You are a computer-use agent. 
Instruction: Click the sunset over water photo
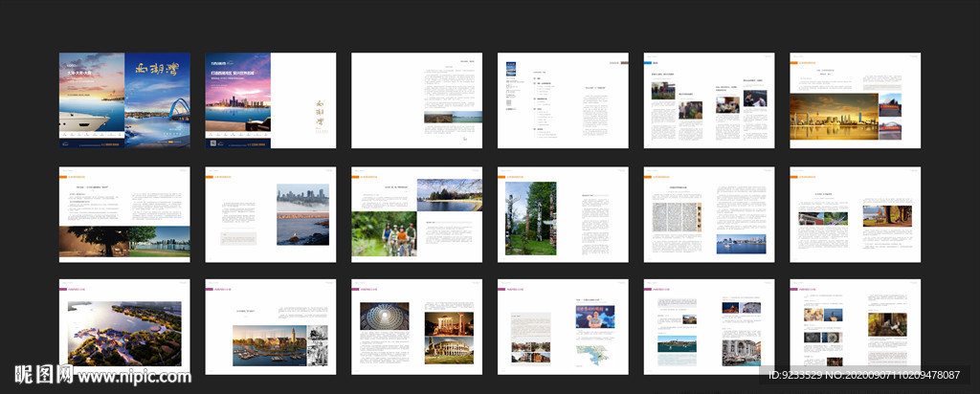[x=302, y=230]
